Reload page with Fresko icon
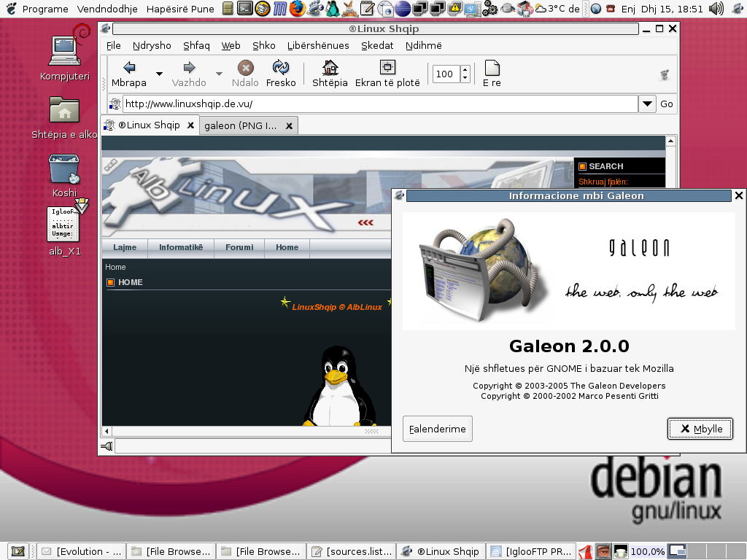The height and width of the screenshot is (560, 747). coord(281,67)
